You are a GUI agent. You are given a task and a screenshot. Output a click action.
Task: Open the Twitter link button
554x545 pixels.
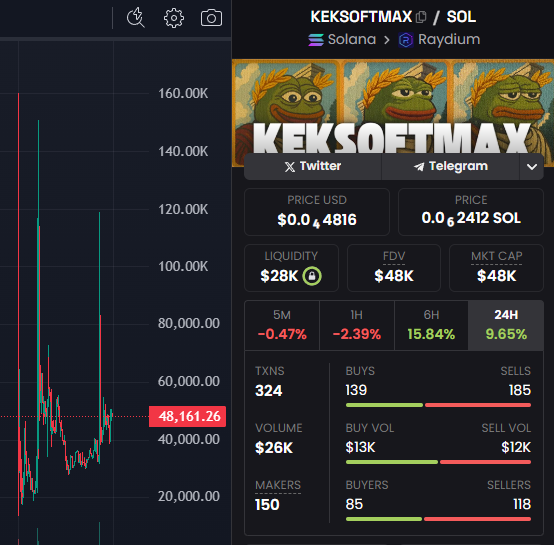pyautogui.click(x=313, y=166)
